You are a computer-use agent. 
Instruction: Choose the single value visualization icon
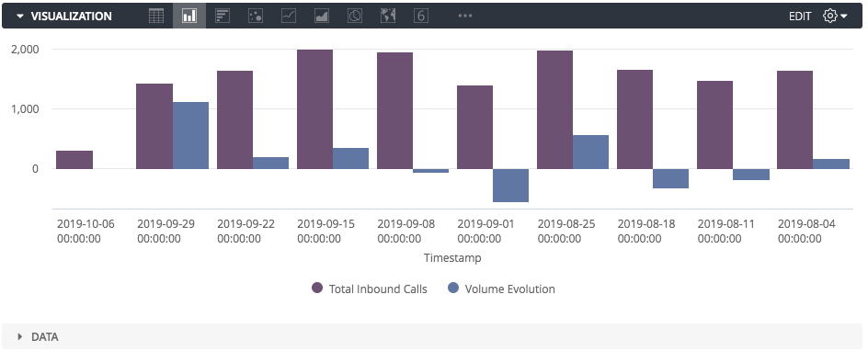pyautogui.click(x=421, y=16)
